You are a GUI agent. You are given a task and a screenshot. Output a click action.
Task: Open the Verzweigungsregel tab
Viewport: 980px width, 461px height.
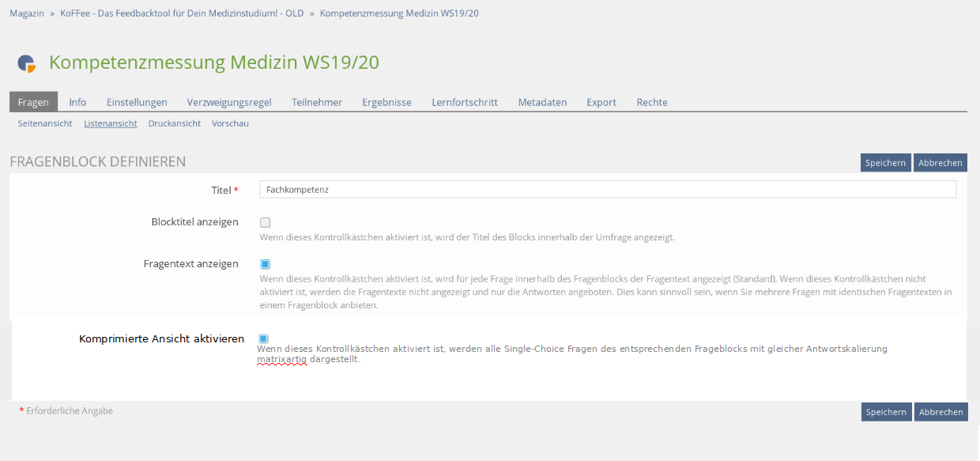[x=229, y=102]
